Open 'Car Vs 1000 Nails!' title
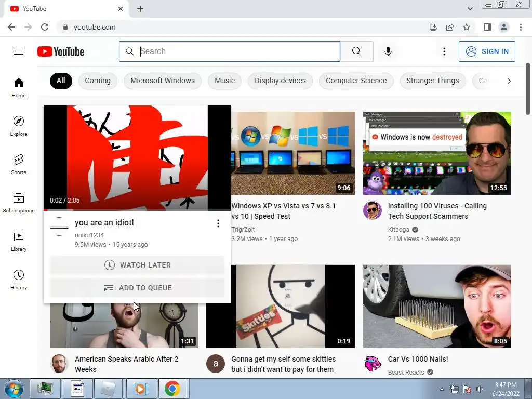The height and width of the screenshot is (399, 532). [418, 359]
